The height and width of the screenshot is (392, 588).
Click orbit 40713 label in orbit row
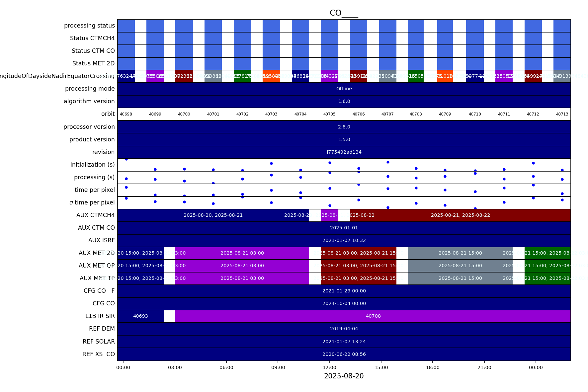pyautogui.click(x=562, y=114)
